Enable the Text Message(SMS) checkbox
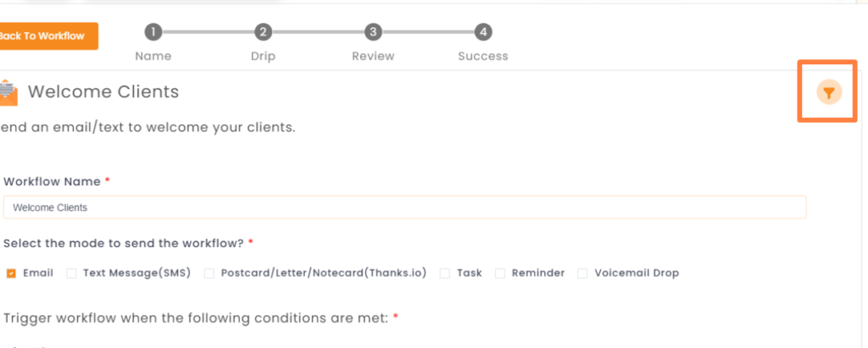 pyautogui.click(x=71, y=273)
